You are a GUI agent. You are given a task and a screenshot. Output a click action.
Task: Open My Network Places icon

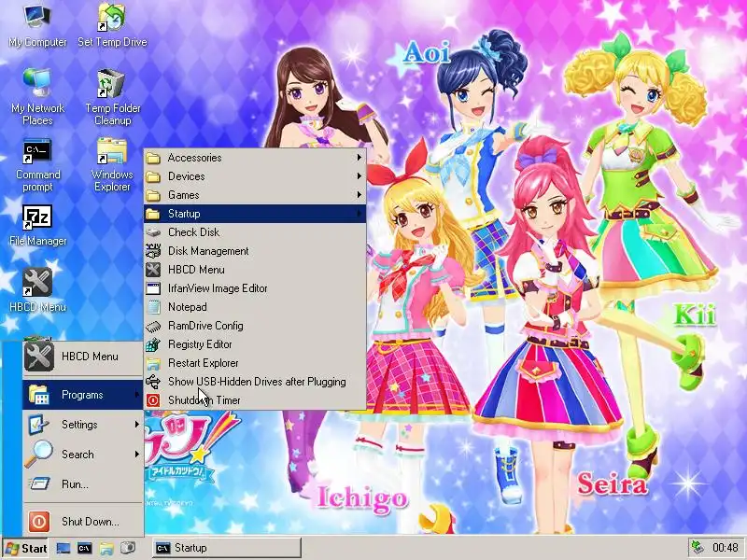pos(37,97)
